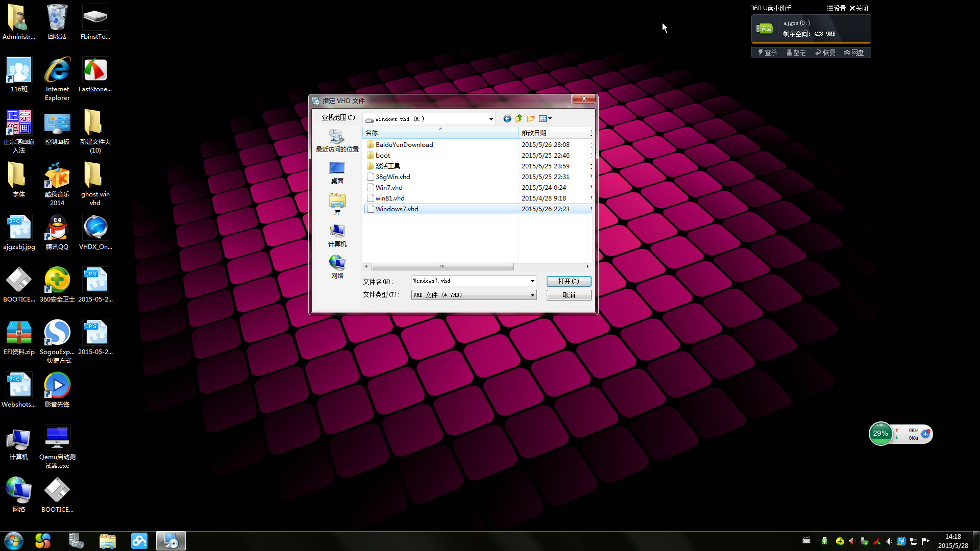
Task: Click the 取消 button
Action: (x=569, y=295)
